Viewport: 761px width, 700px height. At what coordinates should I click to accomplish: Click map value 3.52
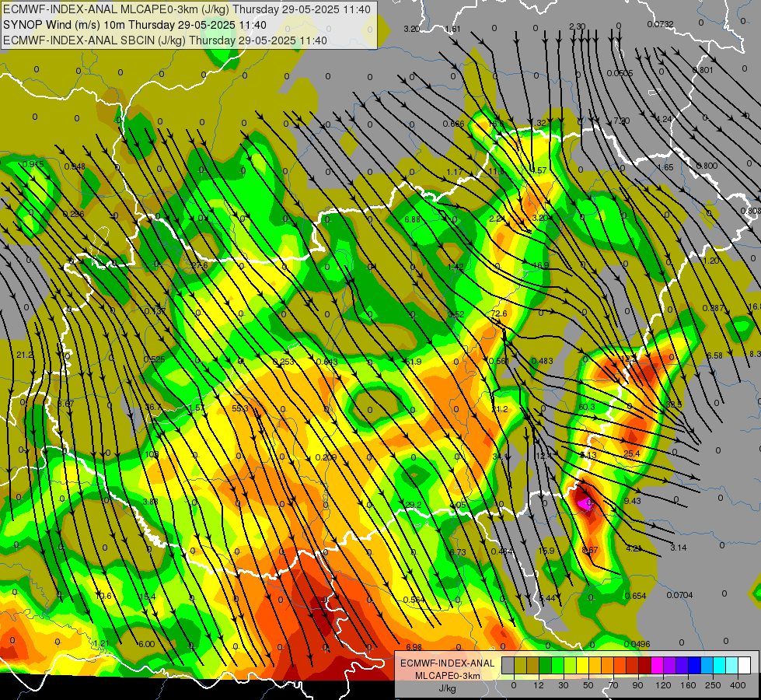pos(456,315)
